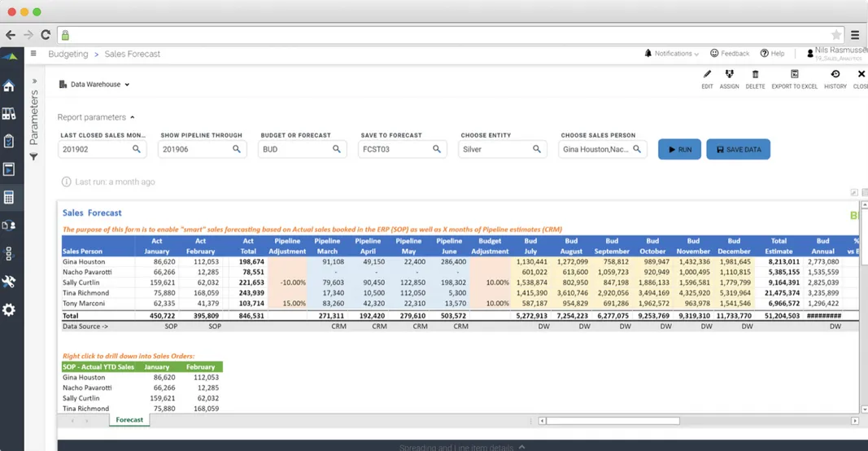
Task: Click the Sales Forecast breadcrumb
Action: pyautogui.click(x=133, y=54)
